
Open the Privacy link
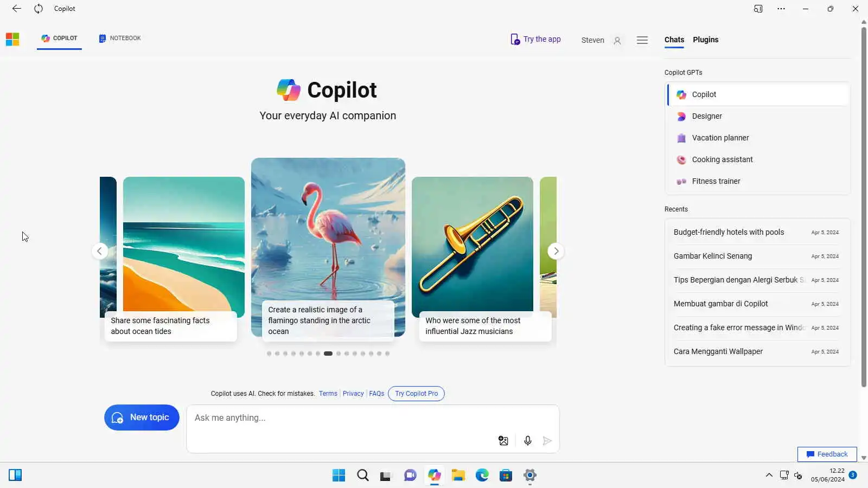pyautogui.click(x=353, y=394)
